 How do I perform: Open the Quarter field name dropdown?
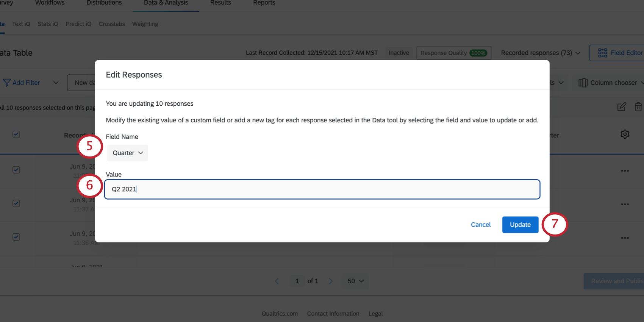(x=127, y=153)
